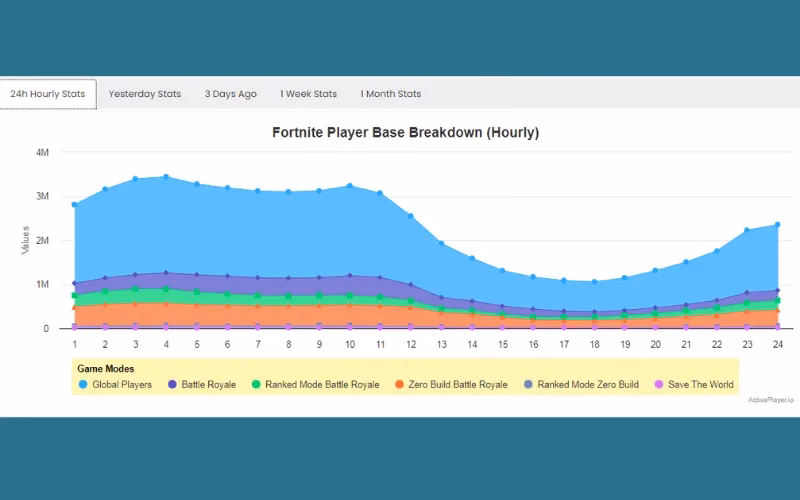The image size is (800, 500).
Task: Toggle Save The World legend item
Action: coord(694,385)
